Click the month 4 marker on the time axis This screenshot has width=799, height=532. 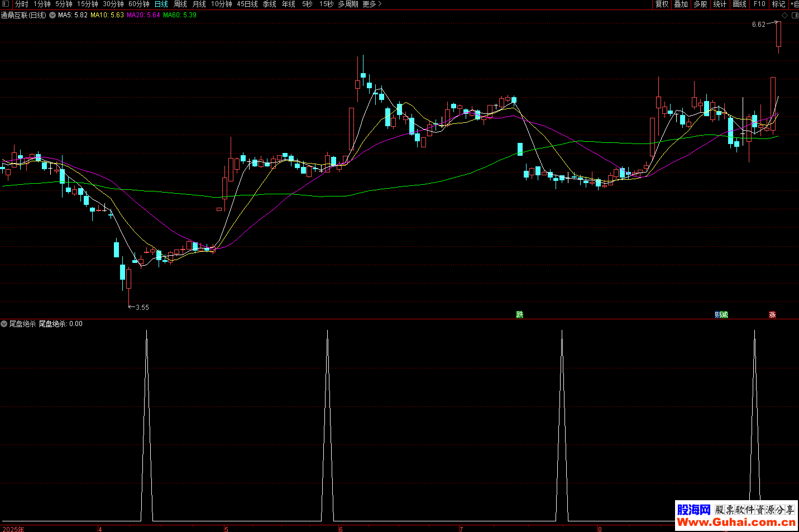[x=100, y=529]
